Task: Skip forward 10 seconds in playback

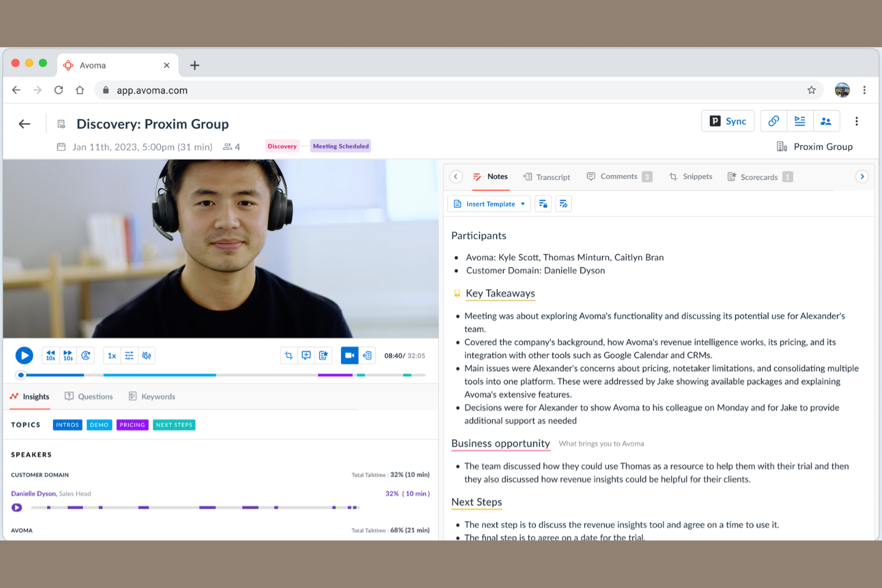Action: point(67,355)
